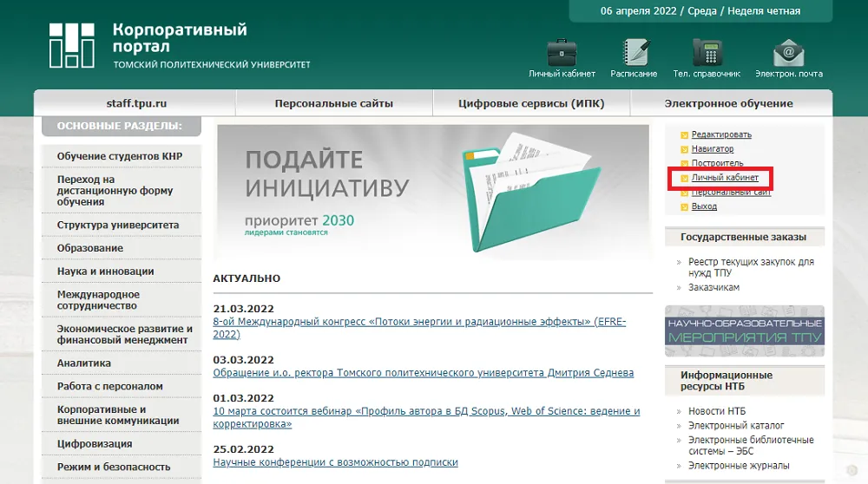Click the Государственные заказы heading
This screenshot has height=484, width=868.
pos(744,237)
